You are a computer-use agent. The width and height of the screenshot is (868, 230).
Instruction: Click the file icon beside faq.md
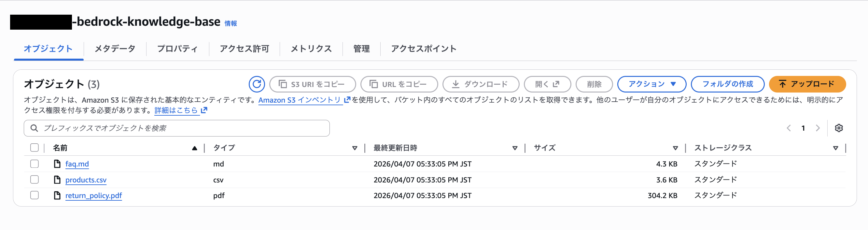57,164
